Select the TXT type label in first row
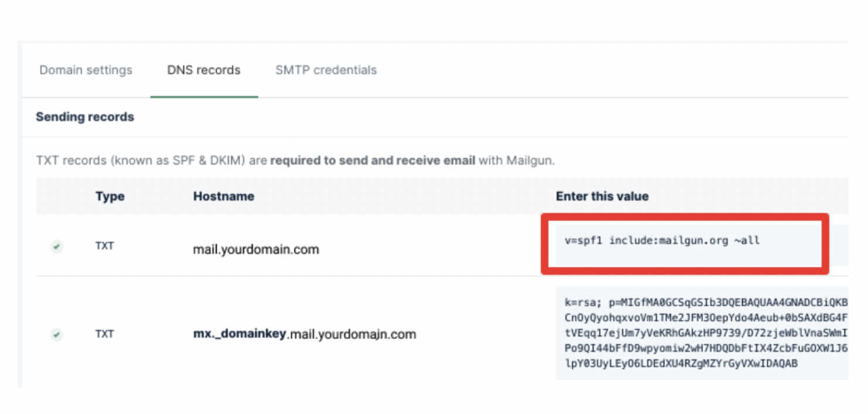Image resolution: width=868 pixels, height=414 pixels. pyautogui.click(x=105, y=246)
